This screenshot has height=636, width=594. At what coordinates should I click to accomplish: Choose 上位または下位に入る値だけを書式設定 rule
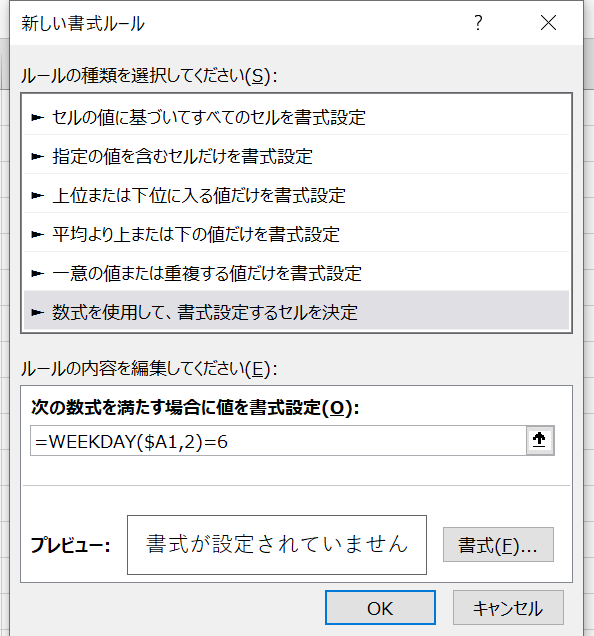296,196
